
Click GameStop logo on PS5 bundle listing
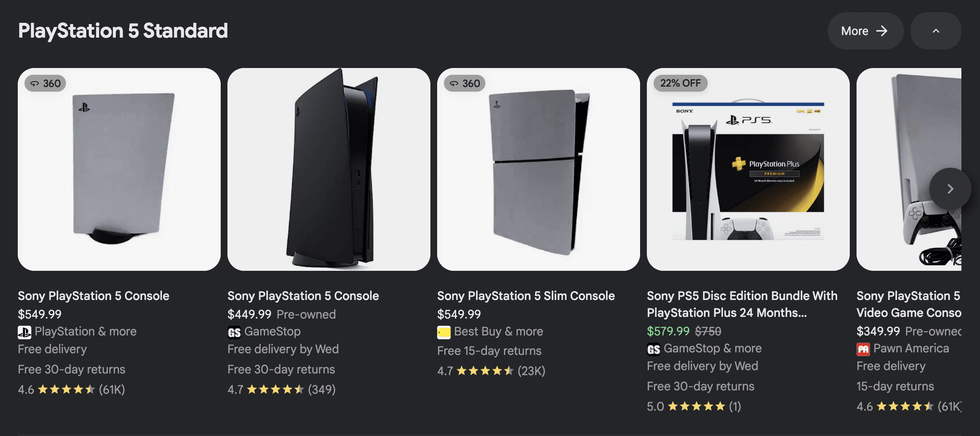[x=654, y=349]
